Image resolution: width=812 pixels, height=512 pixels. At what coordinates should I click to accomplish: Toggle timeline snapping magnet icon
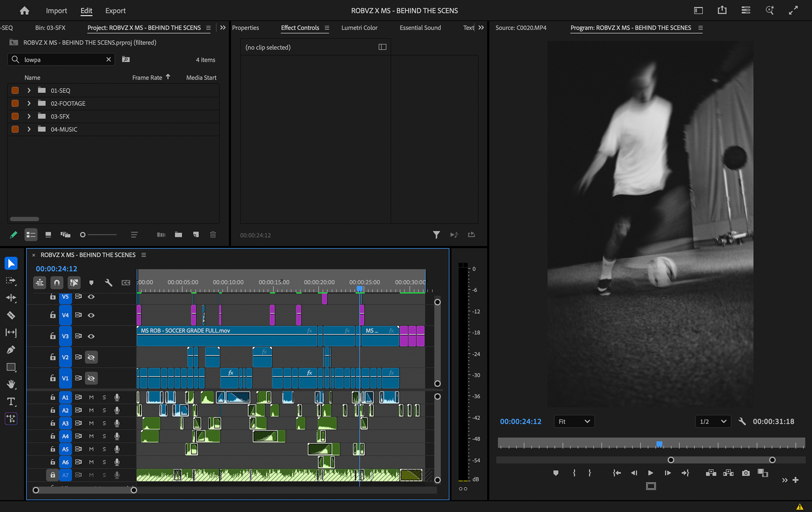pyautogui.click(x=57, y=283)
